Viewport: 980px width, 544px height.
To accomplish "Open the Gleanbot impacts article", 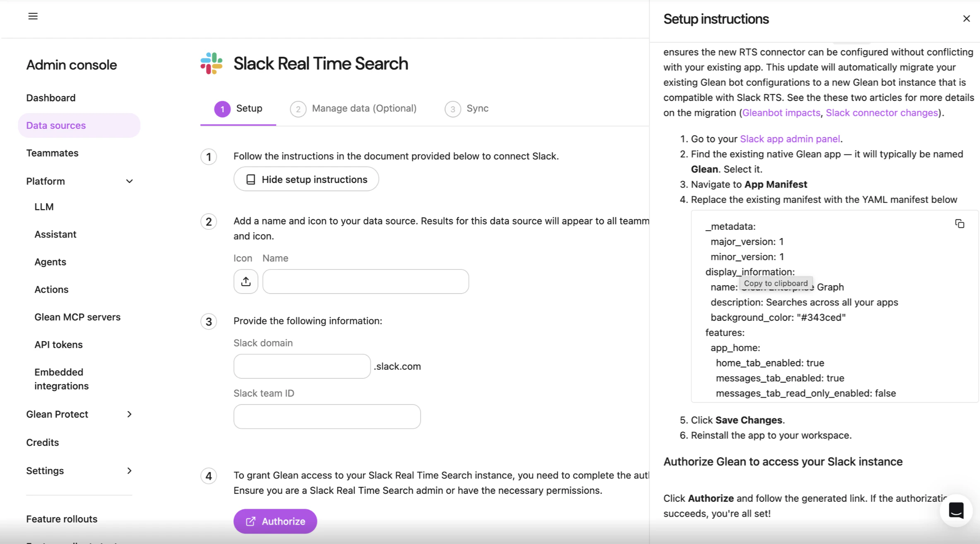I will click(x=781, y=113).
